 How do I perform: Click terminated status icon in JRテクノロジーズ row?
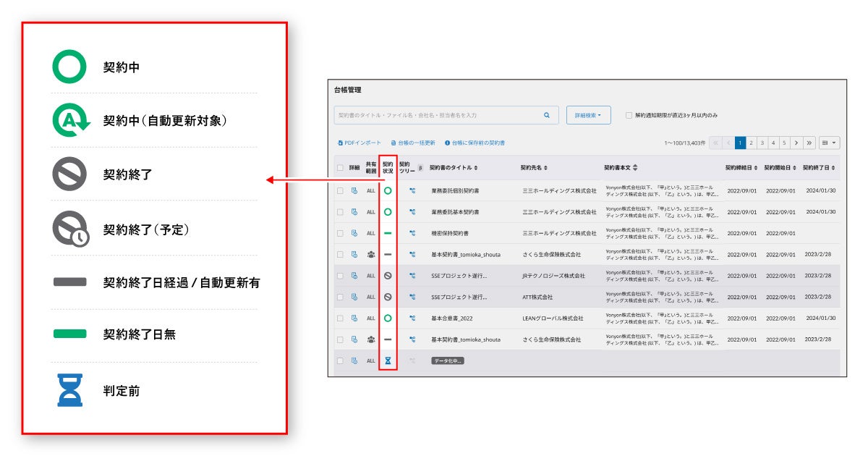tap(388, 276)
